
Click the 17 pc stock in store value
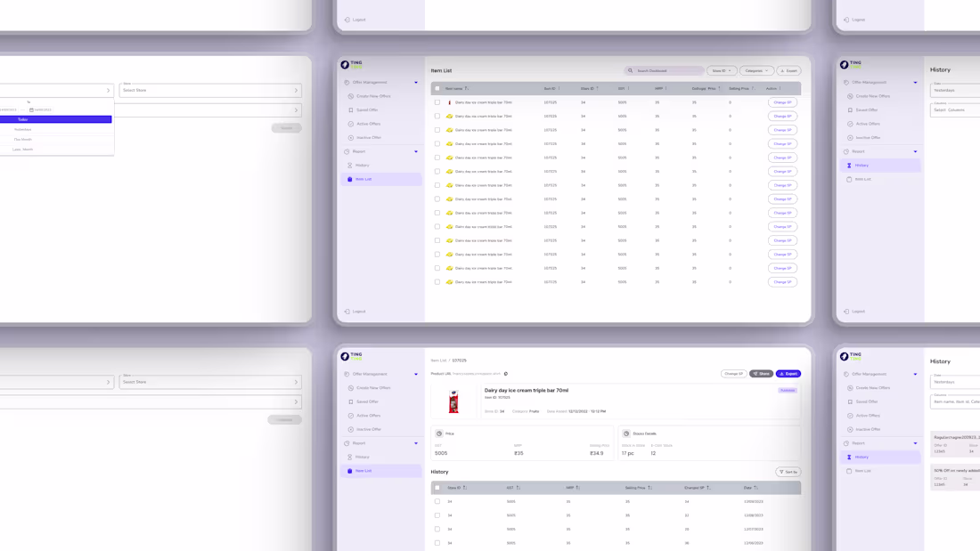[x=627, y=454]
